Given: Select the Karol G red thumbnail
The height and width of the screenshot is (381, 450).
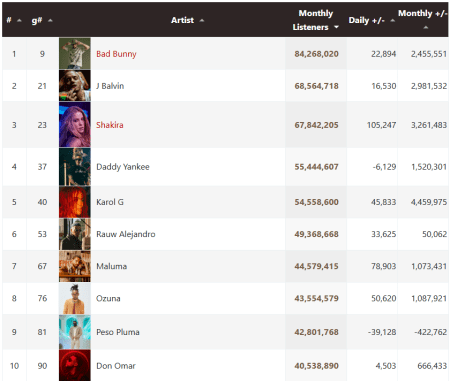Looking at the screenshot, I should tap(75, 202).
